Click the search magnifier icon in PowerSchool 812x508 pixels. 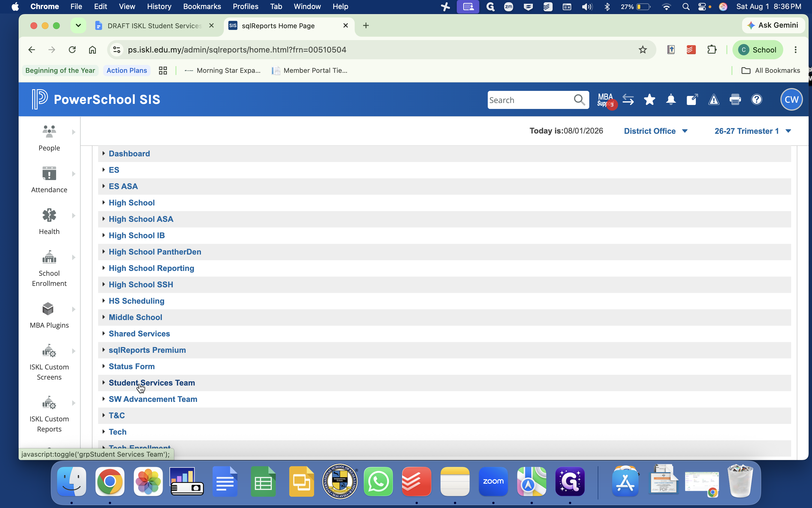579,100
